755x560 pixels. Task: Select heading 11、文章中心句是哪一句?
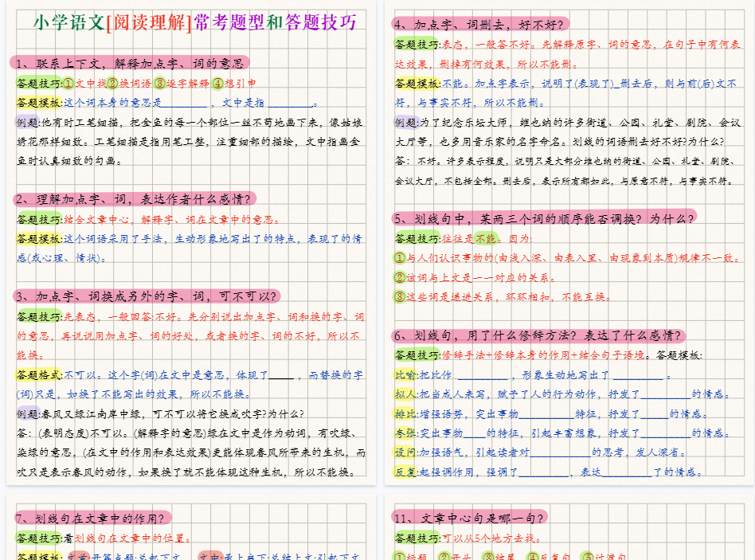(469, 518)
